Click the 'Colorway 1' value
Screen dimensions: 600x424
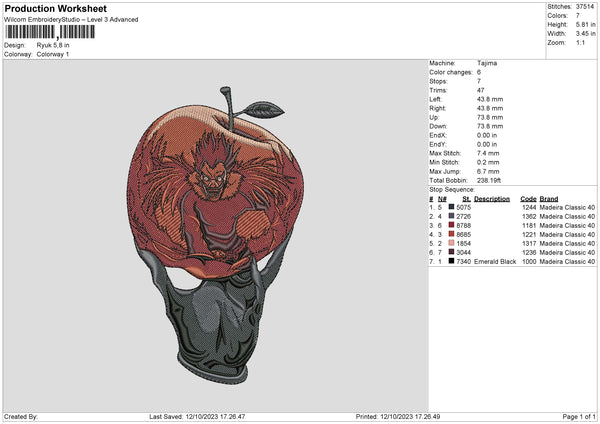pos(53,54)
